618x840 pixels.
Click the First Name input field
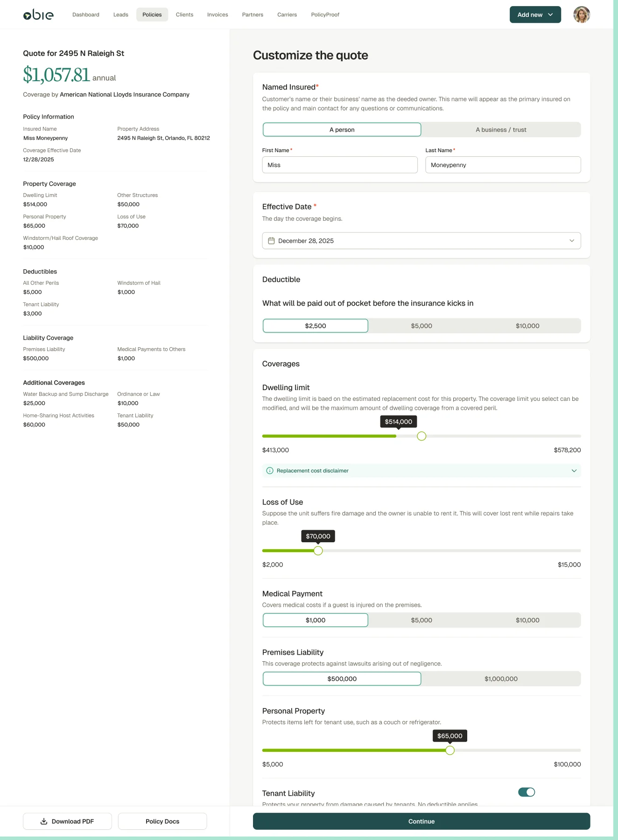340,165
